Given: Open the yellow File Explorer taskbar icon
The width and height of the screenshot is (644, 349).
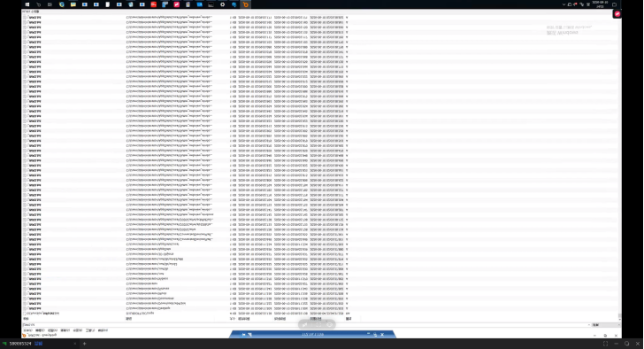Looking at the screenshot, I should (x=73, y=4).
